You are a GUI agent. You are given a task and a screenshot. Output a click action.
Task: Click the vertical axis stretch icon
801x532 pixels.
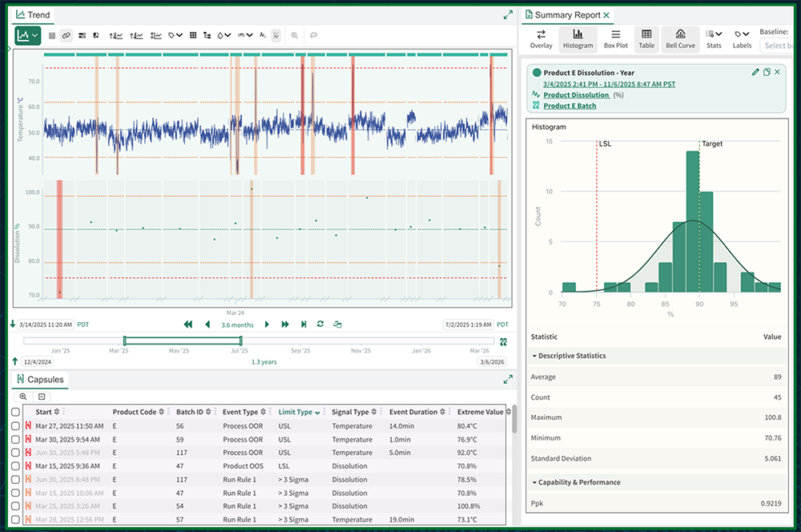pos(156,36)
